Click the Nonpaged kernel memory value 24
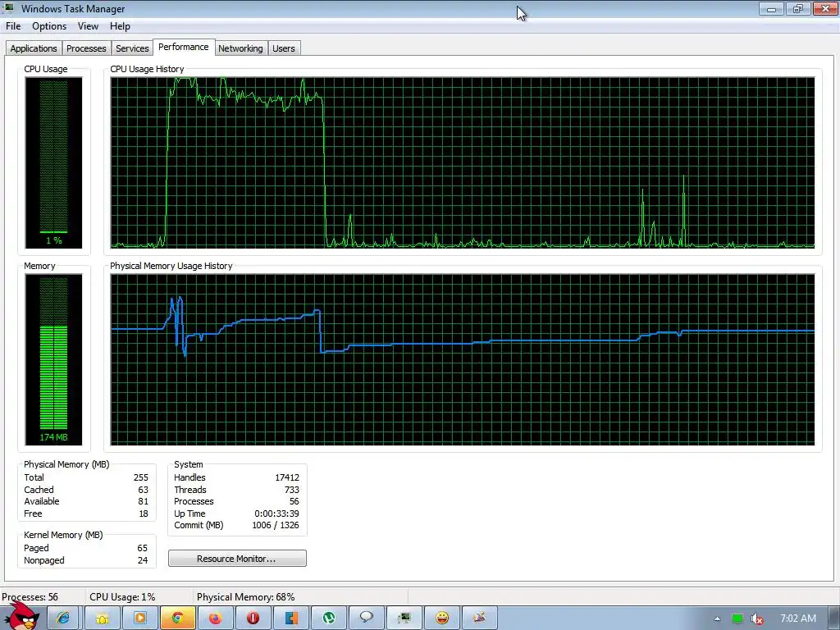Image resolution: width=840 pixels, height=630 pixels. [143, 560]
